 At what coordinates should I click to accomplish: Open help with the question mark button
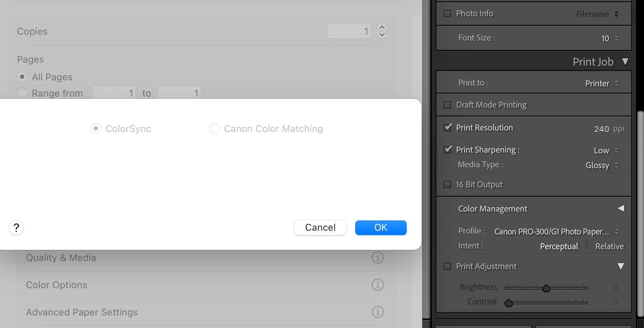[x=16, y=228]
